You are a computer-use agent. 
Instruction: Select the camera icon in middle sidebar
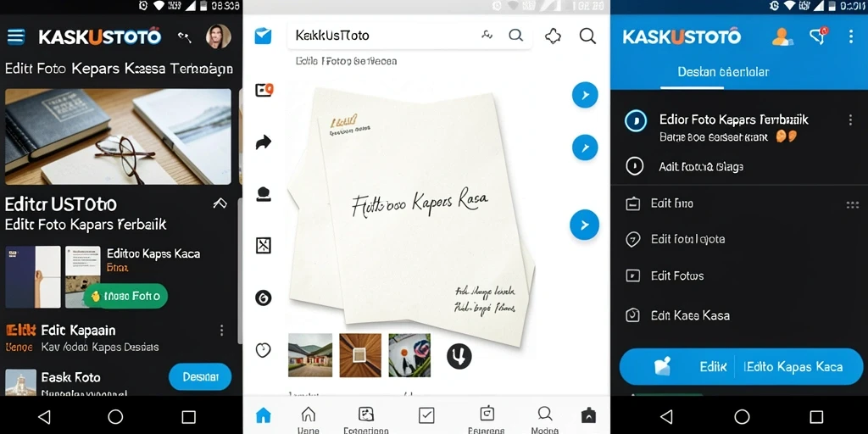point(264,90)
